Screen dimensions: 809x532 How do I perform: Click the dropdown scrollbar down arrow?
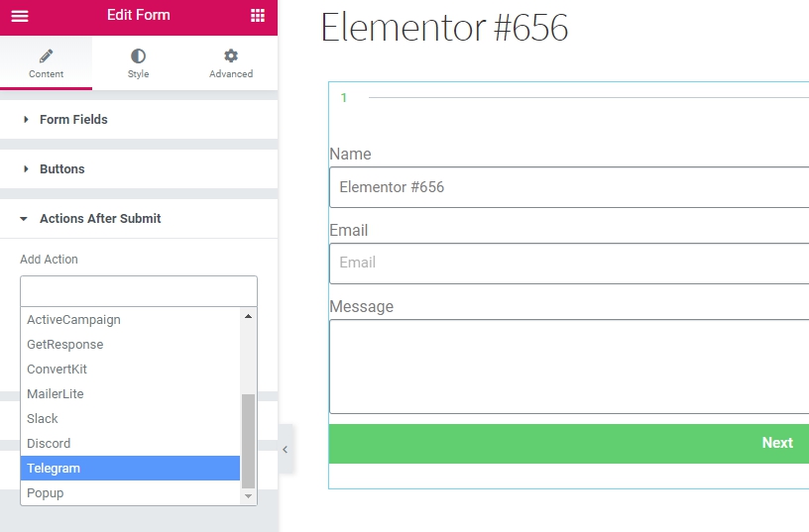point(248,496)
